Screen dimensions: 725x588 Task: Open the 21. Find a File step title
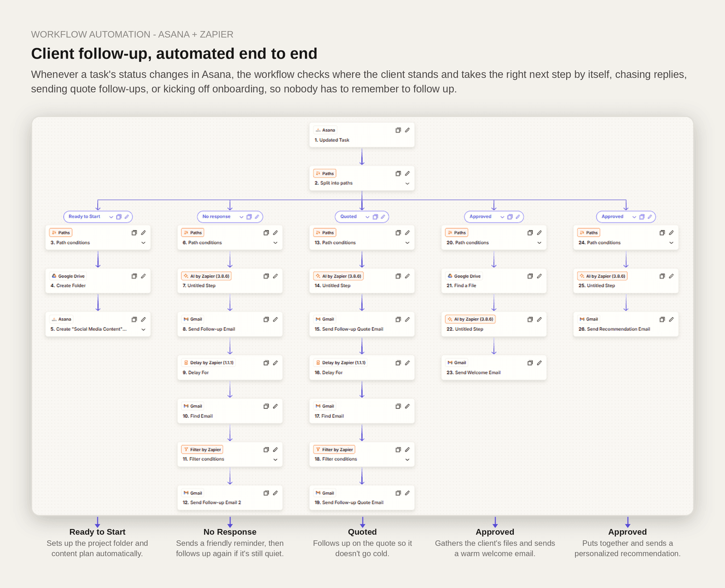click(461, 286)
